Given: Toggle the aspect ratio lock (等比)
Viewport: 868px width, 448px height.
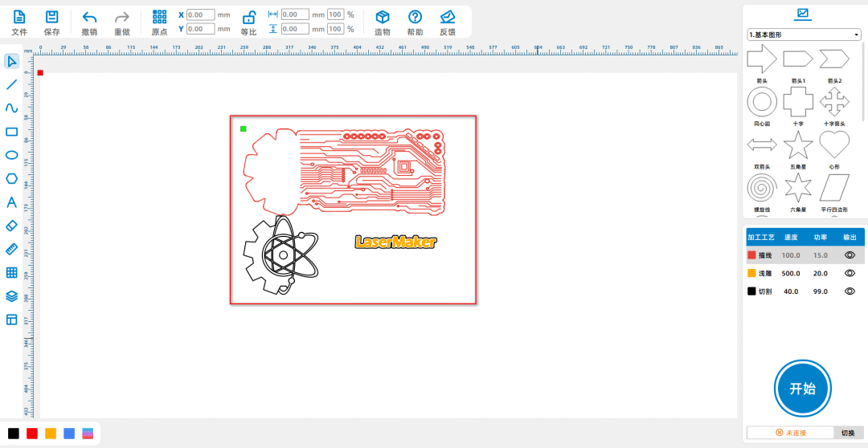Looking at the screenshot, I should tap(249, 18).
